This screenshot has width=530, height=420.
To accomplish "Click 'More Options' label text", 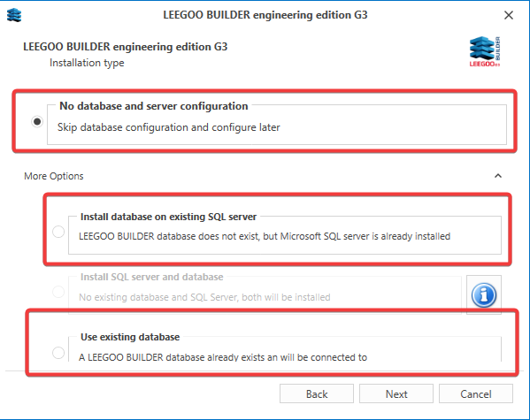I will [54, 176].
